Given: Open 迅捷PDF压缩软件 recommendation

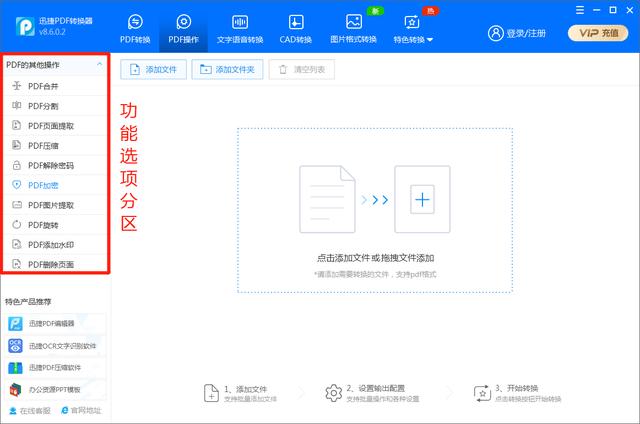Looking at the screenshot, I should tap(56, 368).
